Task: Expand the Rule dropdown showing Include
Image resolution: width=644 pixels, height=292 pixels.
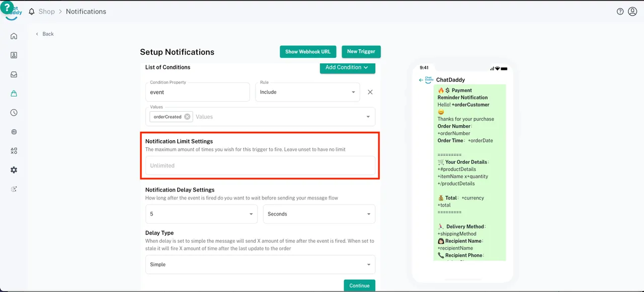Action: pyautogui.click(x=307, y=92)
